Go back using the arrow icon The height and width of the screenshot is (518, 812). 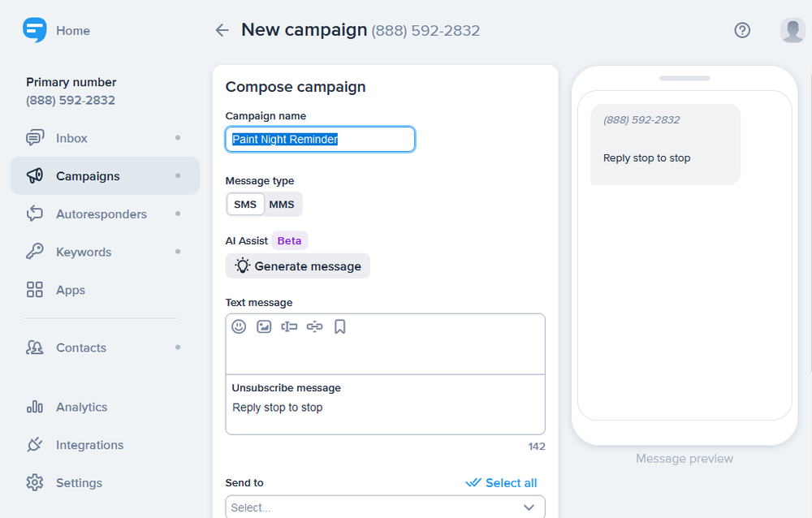(222, 30)
